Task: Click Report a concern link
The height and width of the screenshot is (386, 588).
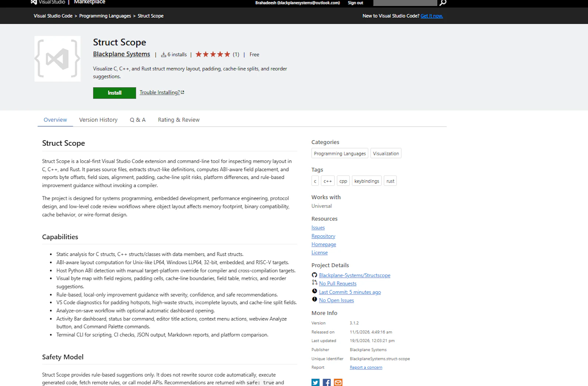Action: [x=366, y=367]
